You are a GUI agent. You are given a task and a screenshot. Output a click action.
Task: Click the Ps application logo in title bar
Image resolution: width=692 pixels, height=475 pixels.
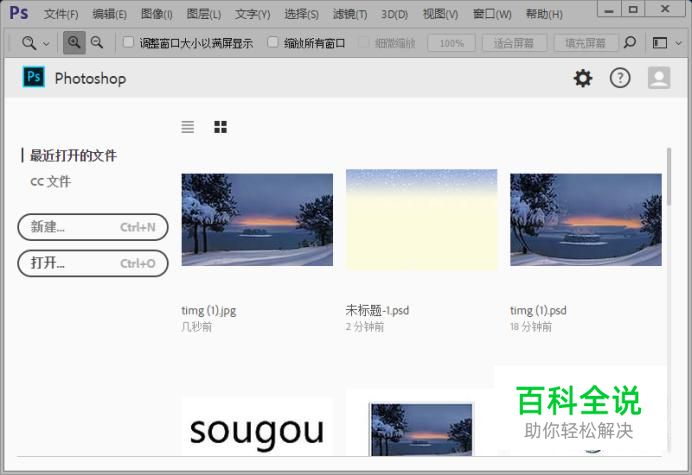19,13
